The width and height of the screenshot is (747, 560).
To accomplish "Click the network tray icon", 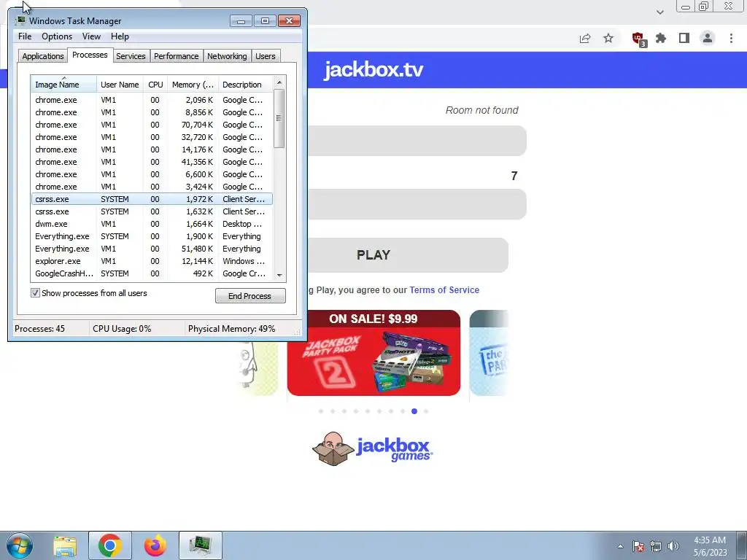I will tap(656, 546).
